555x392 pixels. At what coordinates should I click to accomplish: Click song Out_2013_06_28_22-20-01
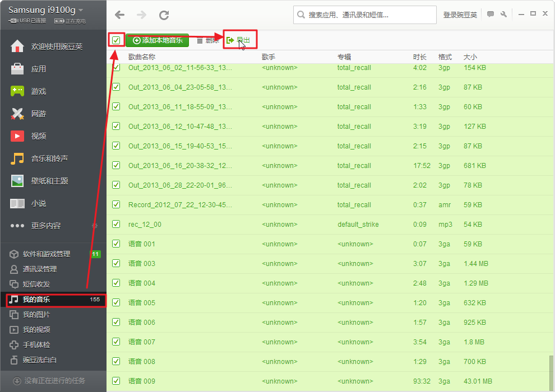[x=180, y=185]
